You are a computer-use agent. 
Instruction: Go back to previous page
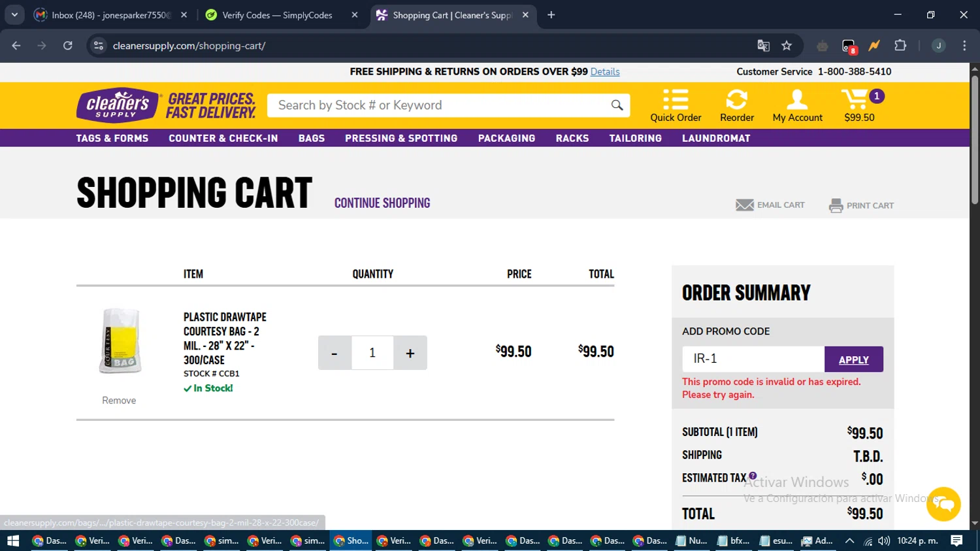coord(16,46)
